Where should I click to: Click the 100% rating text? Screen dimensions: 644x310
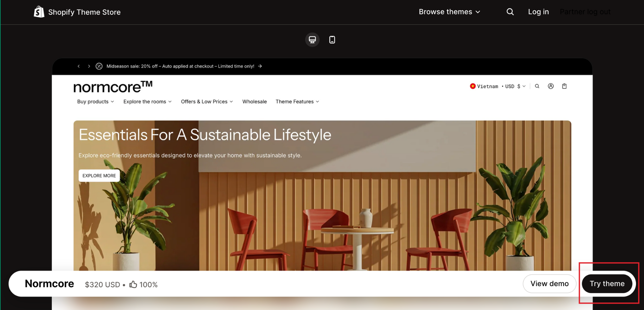tap(149, 285)
